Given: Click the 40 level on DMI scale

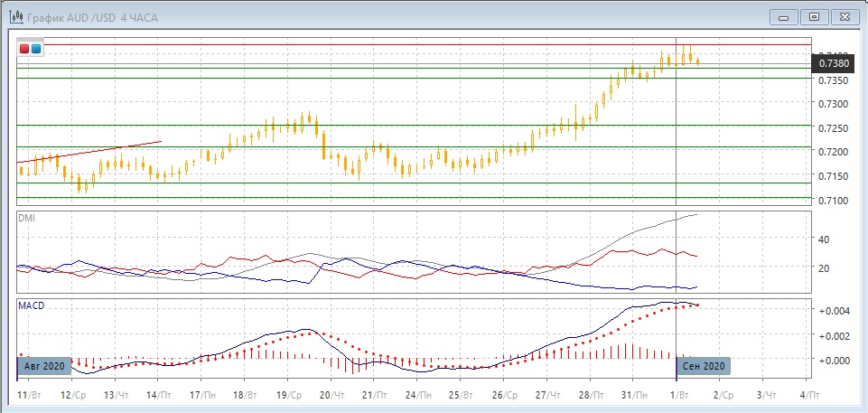Looking at the screenshot, I should (824, 239).
